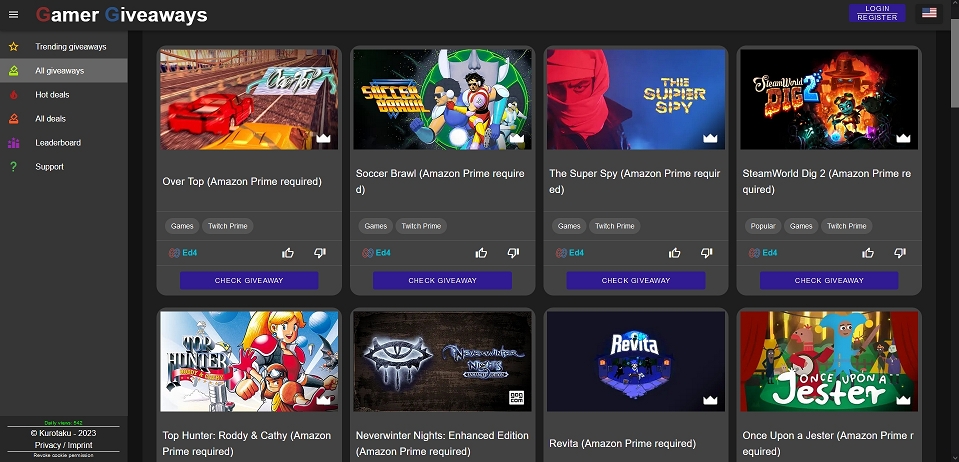Click the Support question mark icon

click(13, 166)
